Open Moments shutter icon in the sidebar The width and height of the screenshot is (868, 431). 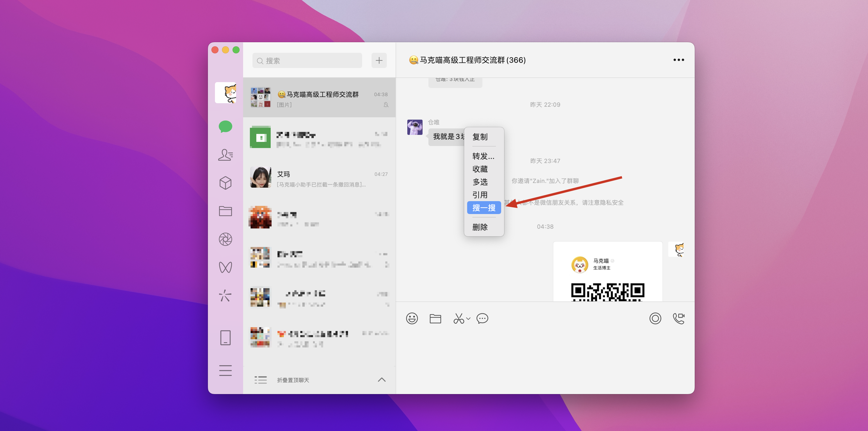[x=225, y=239]
